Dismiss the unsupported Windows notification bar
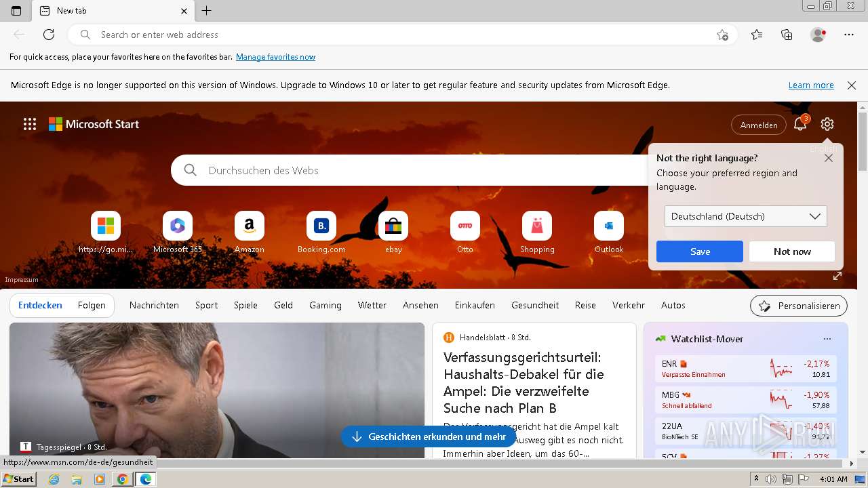 pos(852,85)
